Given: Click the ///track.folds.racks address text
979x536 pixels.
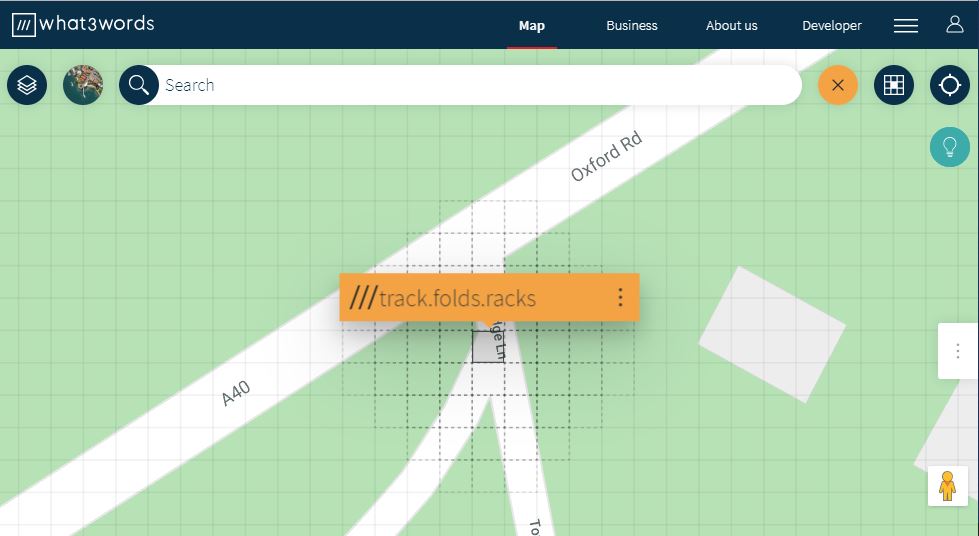Looking at the screenshot, I should click(x=443, y=298).
